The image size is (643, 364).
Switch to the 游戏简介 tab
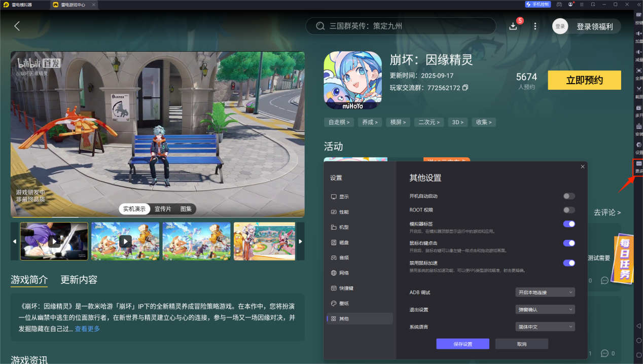pos(29,280)
